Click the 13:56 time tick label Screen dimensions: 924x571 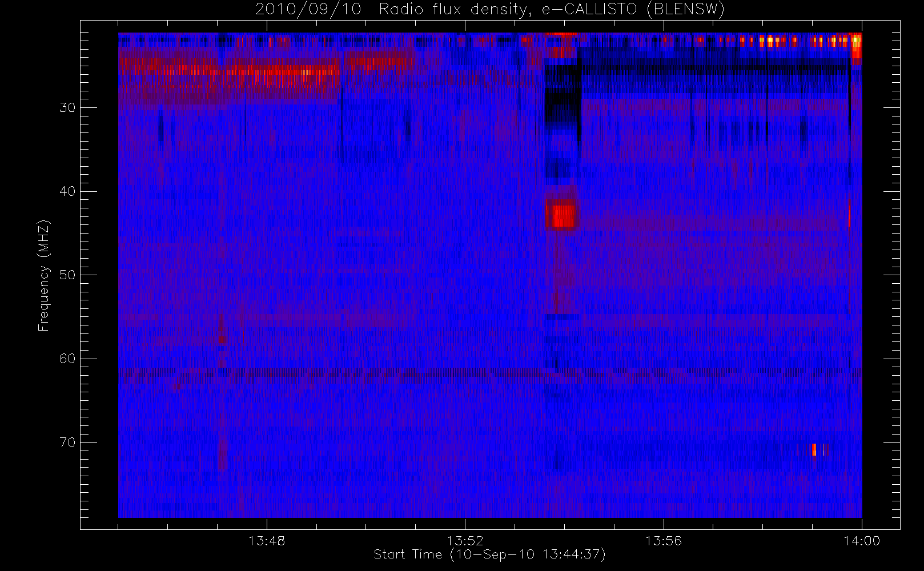(664, 540)
